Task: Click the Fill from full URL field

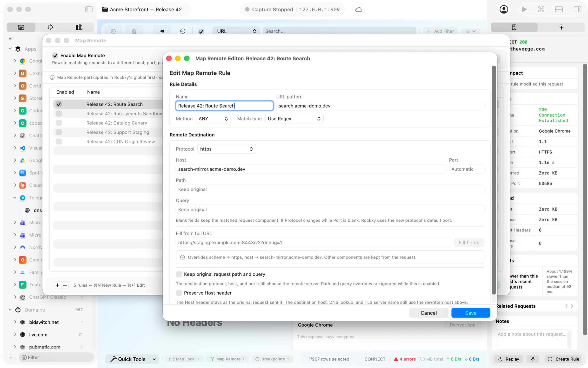Action: point(313,243)
